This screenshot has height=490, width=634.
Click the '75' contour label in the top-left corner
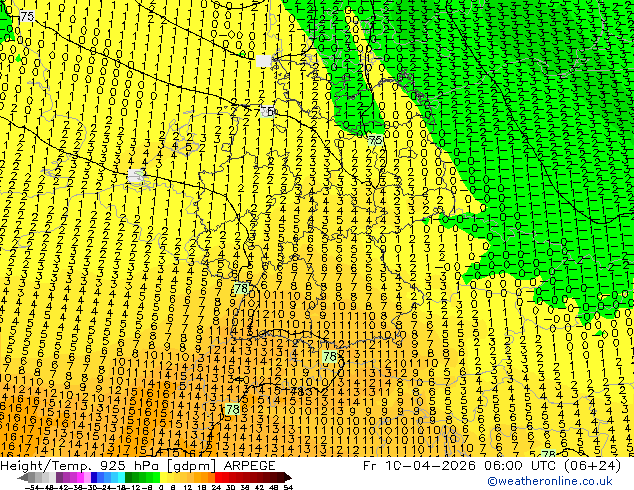click(x=27, y=17)
